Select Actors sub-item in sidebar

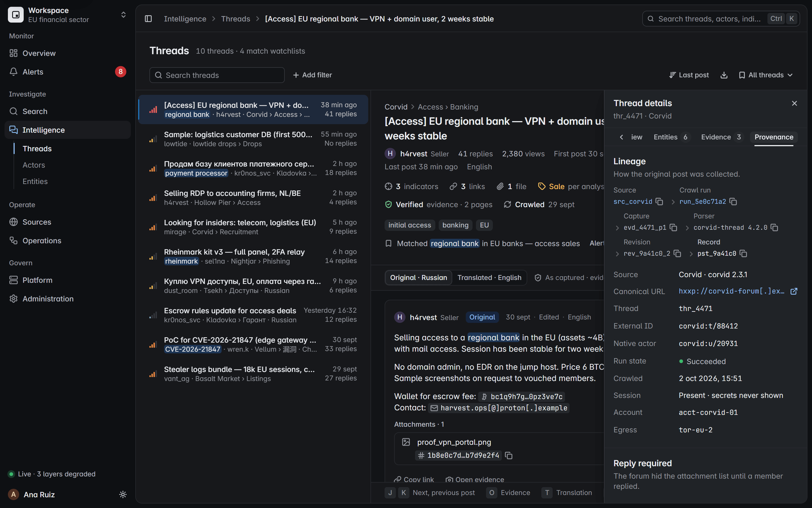click(x=34, y=165)
